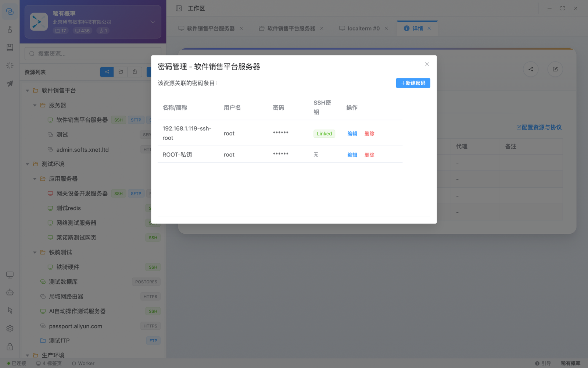Edit the ROOT-私钥 password entry

click(352, 155)
